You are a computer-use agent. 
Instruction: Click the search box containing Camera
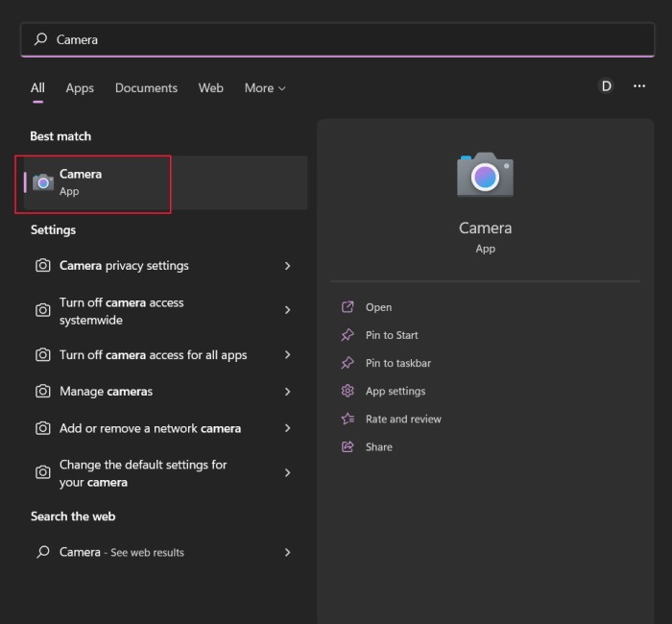tap(336, 39)
